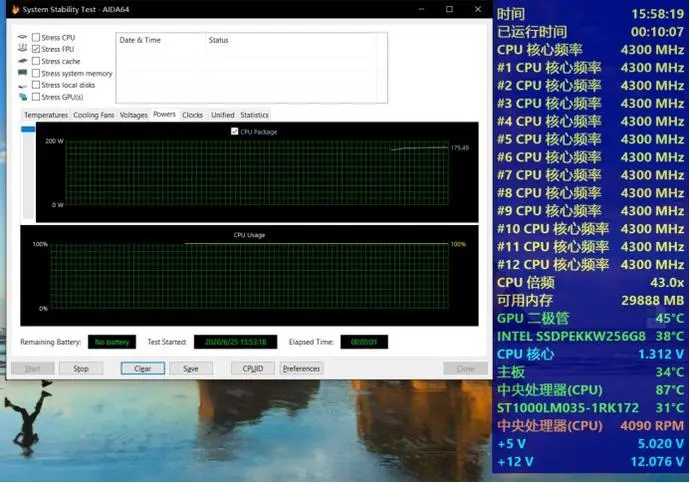
Task: Uncheck the Stress FPU checkbox
Action: coord(36,49)
